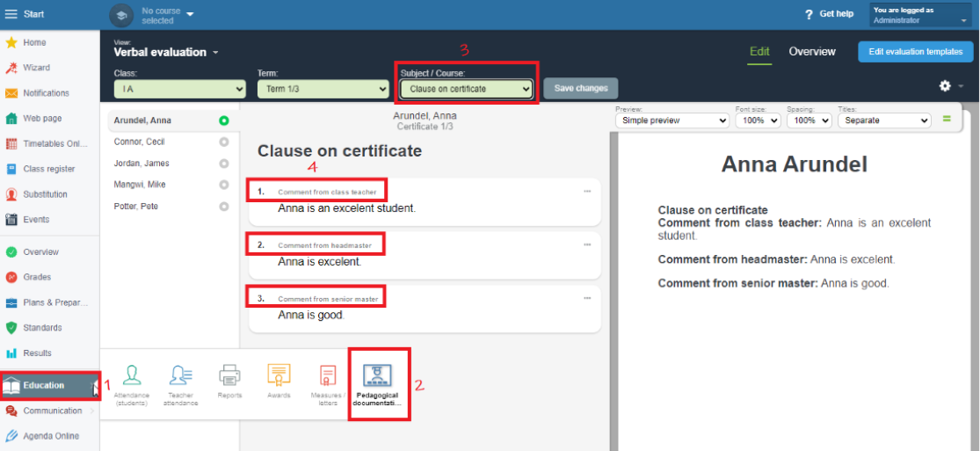Viewport: 980px width, 451px height.
Task: Click the Results bar chart icon
Action: click(11, 353)
